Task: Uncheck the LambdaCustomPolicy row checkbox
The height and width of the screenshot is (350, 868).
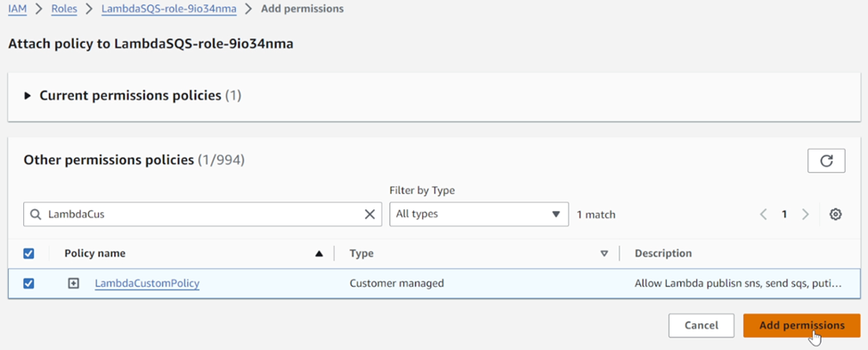Action: pos(28,283)
